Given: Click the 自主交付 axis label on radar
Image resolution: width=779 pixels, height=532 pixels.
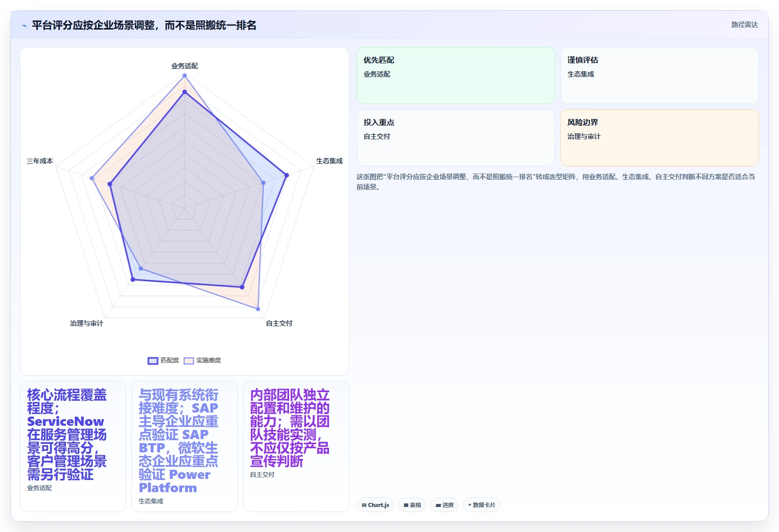Looking at the screenshot, I should click(x=279, y=323).
